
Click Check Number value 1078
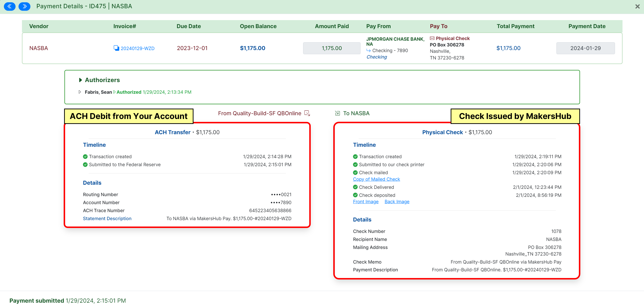pos(556,231)
